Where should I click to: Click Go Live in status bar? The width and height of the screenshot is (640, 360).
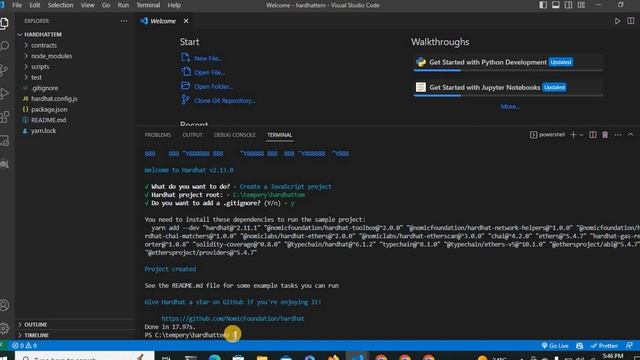click(554, 345)
